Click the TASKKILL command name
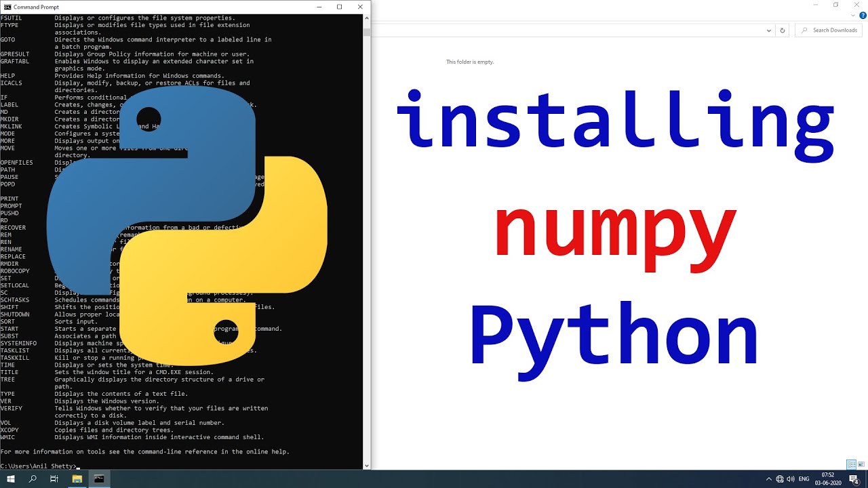Image resolution: width=868 pixels, height=488 pixels. tap(15, 358)
